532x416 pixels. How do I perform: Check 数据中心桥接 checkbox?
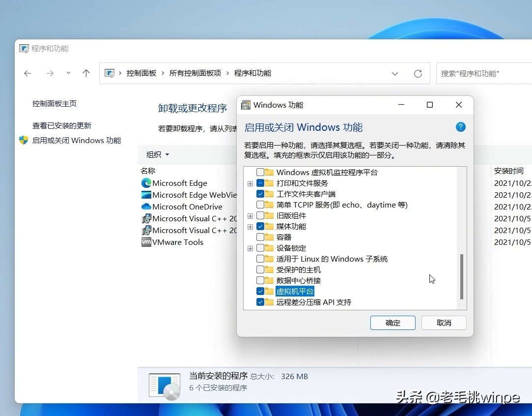(260, 280)
